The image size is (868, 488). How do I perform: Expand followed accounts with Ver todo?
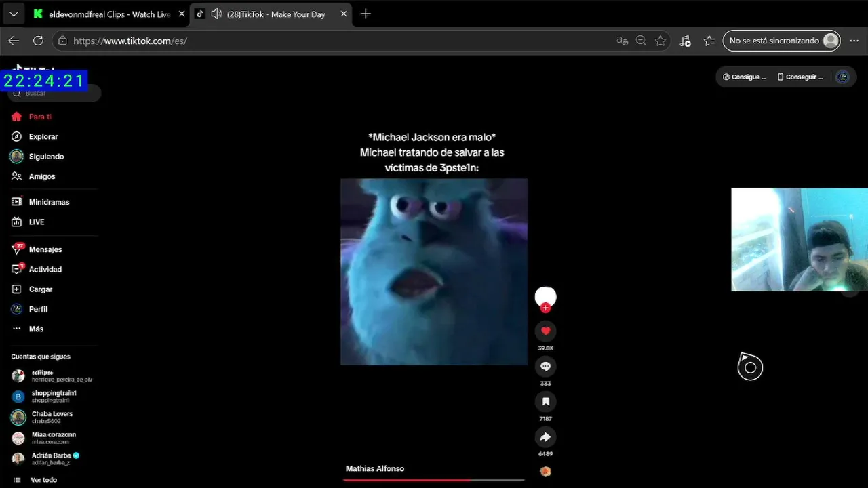43,480
